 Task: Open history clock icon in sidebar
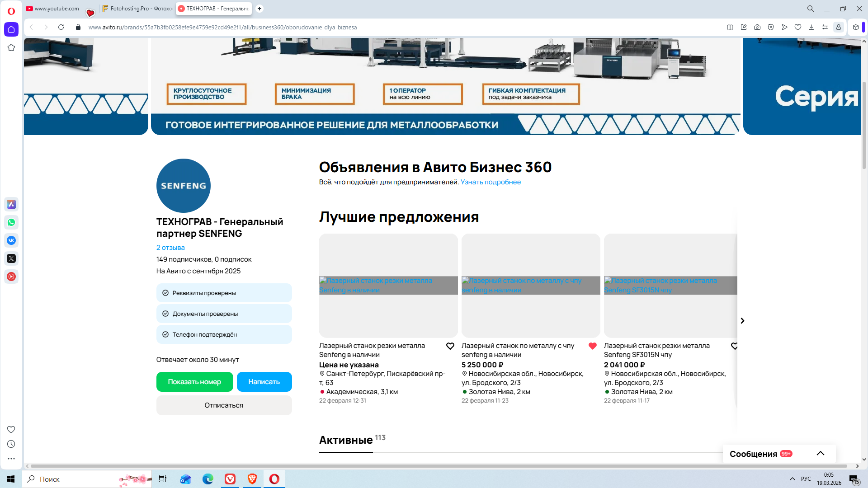click(11, 444)
